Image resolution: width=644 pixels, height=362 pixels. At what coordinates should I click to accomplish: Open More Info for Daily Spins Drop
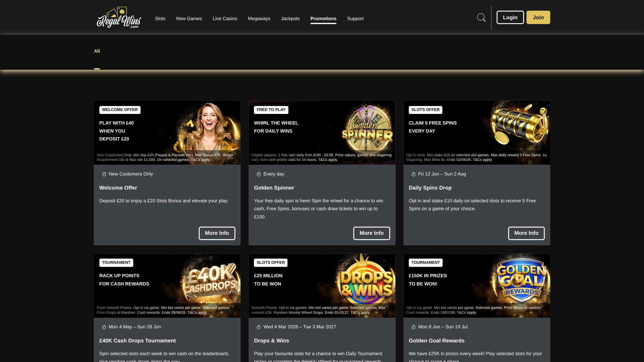tap(526, 233)
